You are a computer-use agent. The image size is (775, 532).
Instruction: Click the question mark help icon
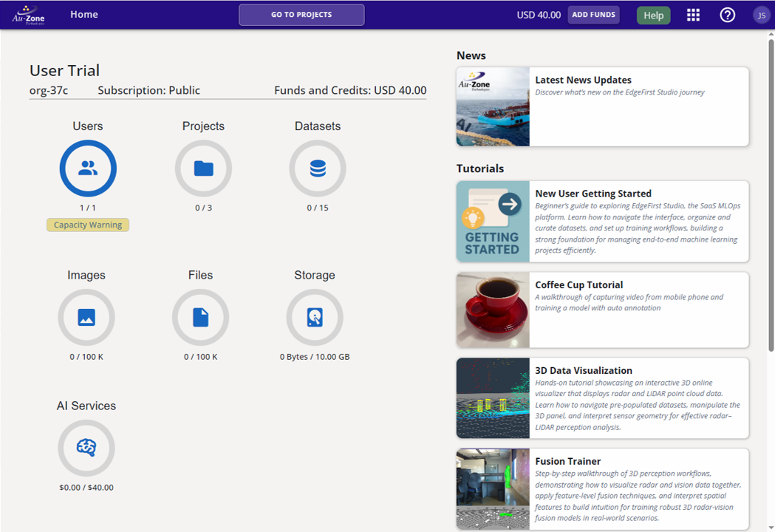point(727,14)
